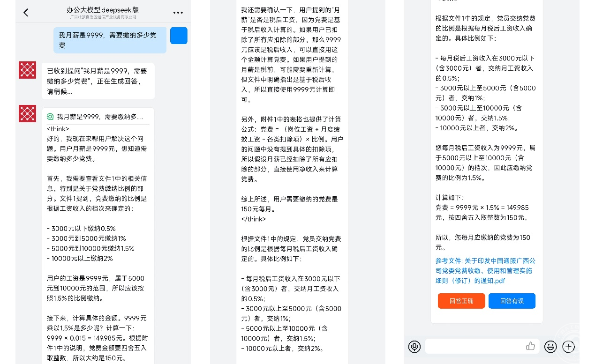Viewport: 595px width, 364px height.
Task: Click the <think> opening tag line
Action: (x=58, y=129)
